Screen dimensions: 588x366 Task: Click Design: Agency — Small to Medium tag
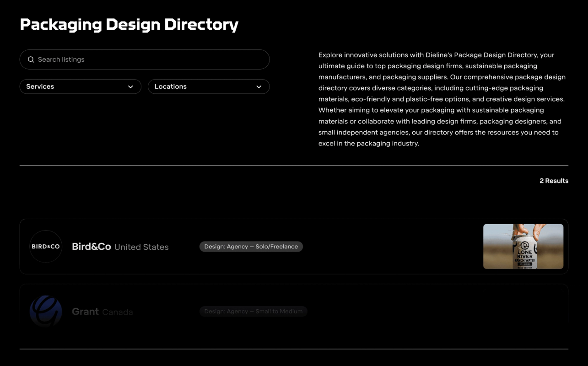click(x=254, y=312)
